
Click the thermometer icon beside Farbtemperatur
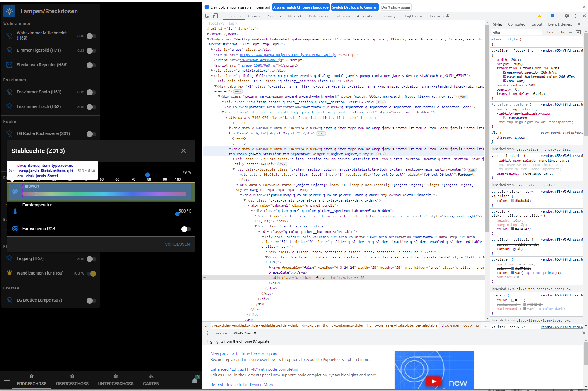15,211
